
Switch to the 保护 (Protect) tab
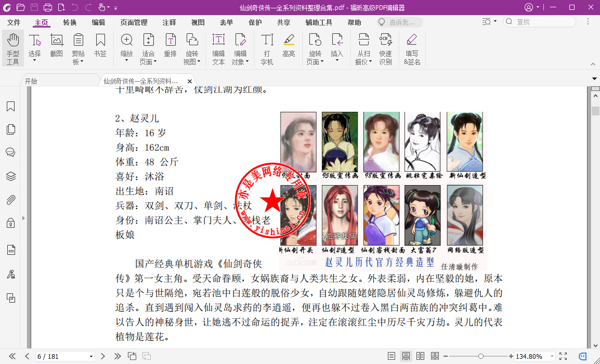pos(255,22)
